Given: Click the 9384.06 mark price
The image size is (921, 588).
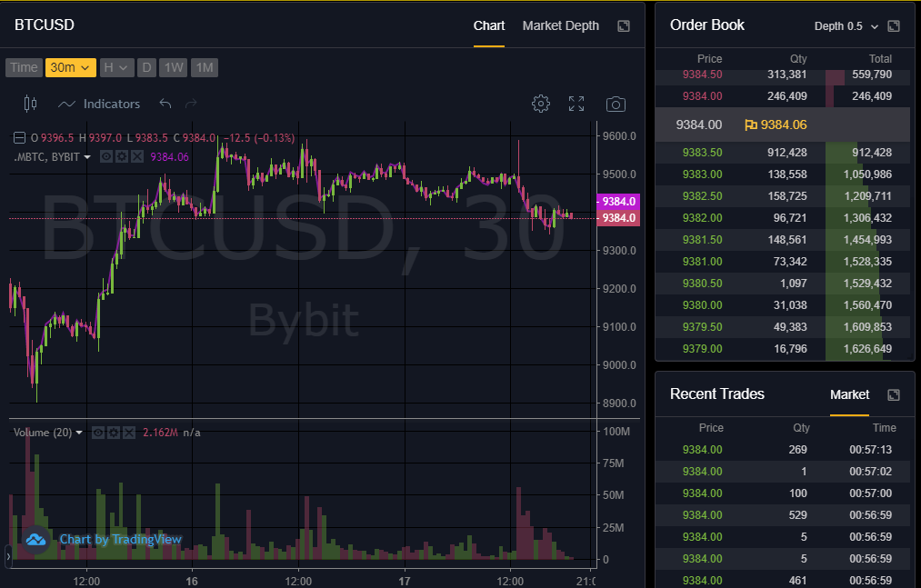Looking at the screenshot, I should coord(784,125).
